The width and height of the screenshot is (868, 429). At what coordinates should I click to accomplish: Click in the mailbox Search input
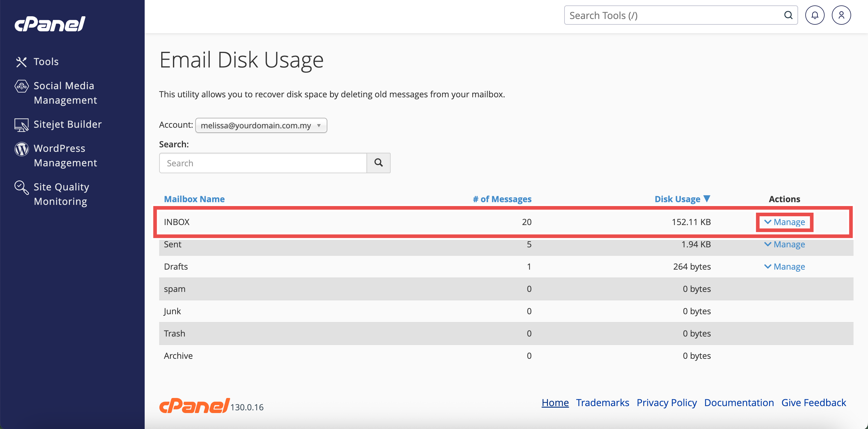pyautogui.click(x=263, y=163)
